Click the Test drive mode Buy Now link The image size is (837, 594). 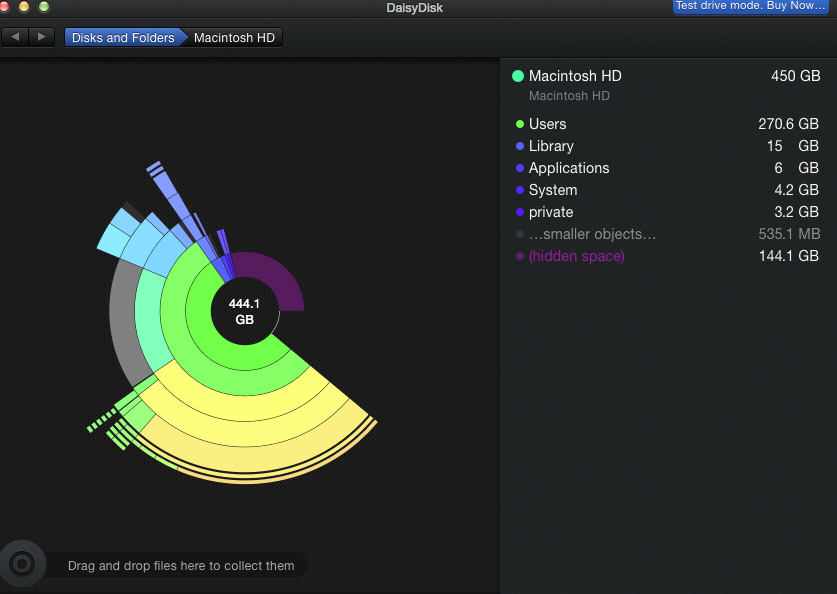coord(750,6)
